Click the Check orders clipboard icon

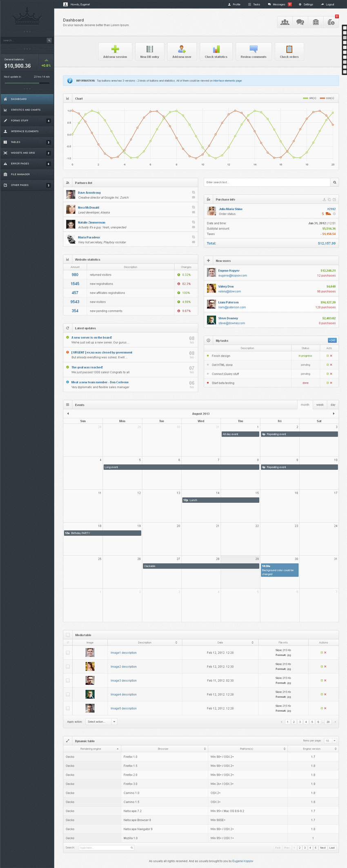click(289, 49)
